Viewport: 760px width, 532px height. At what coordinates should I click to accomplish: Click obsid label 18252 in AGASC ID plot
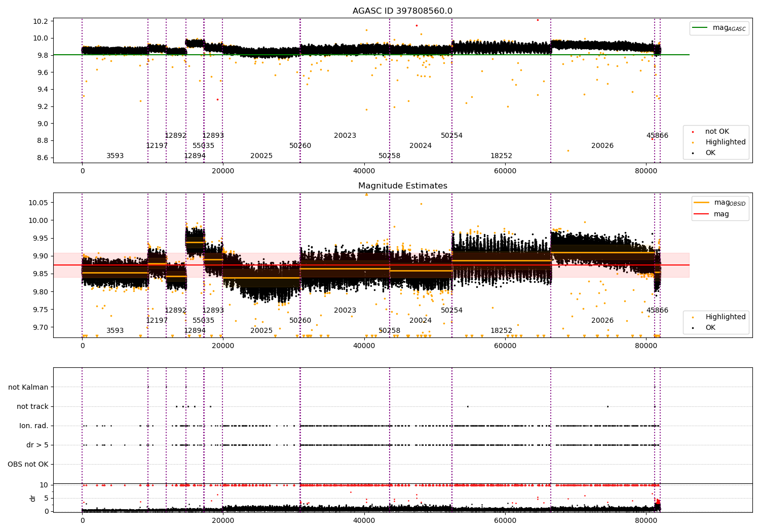tap(501, 156)
